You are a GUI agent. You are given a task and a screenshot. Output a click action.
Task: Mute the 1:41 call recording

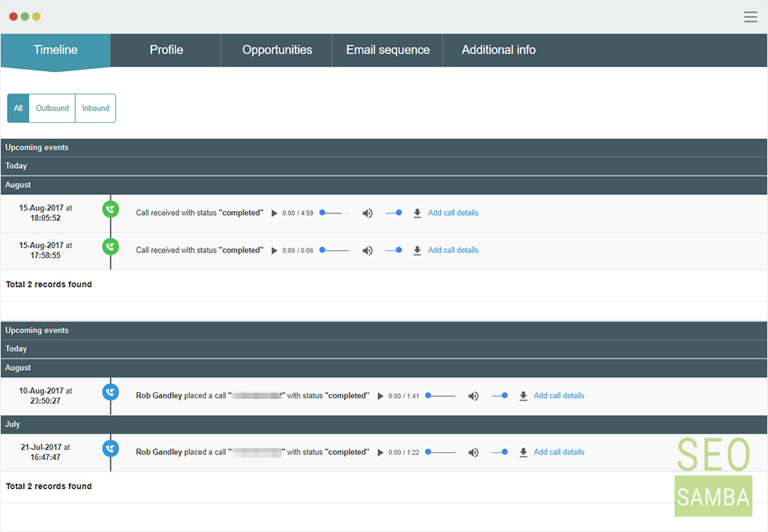[x=473, y=396]
